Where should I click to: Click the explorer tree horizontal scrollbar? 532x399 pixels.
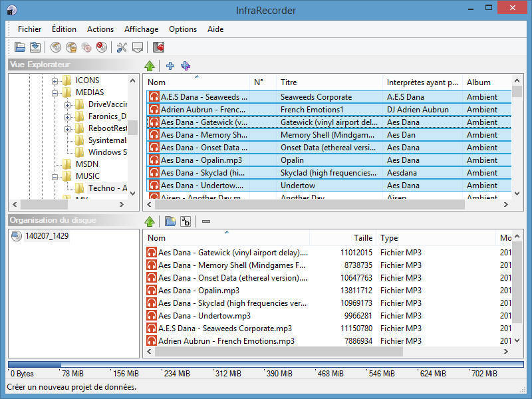point(44,205)
